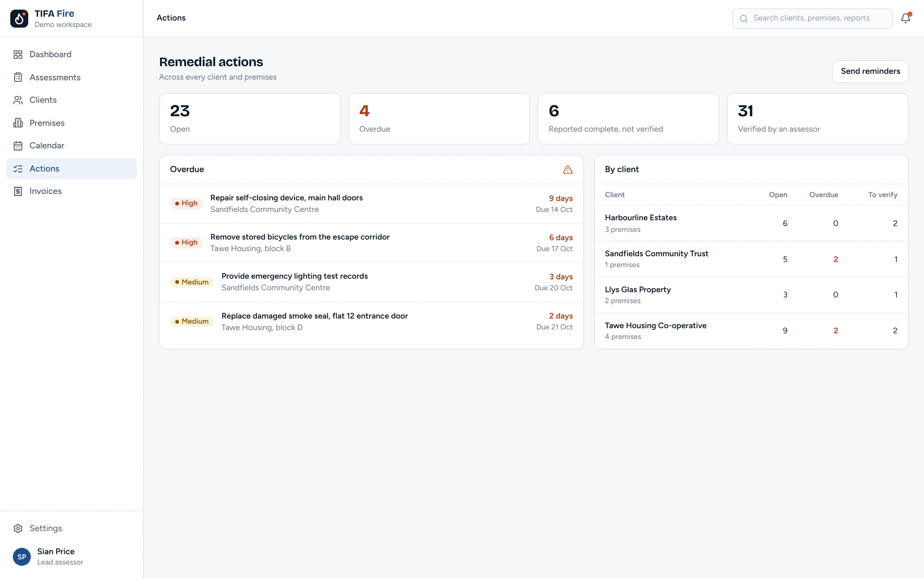
Task: Open Provide emergency lighting test records
Action: 372,282
